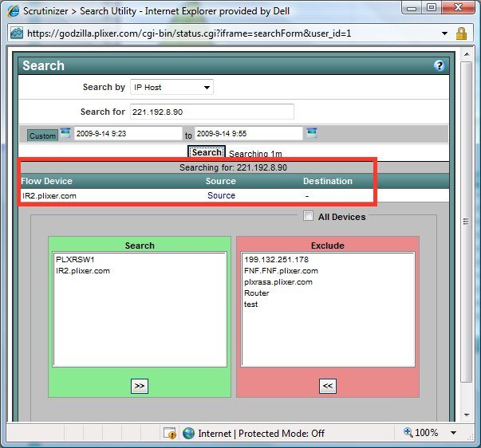Screen dimensions: 481x448
Task: Open the zoom level dropdown arrow
Action: click(x=453, y=433)
